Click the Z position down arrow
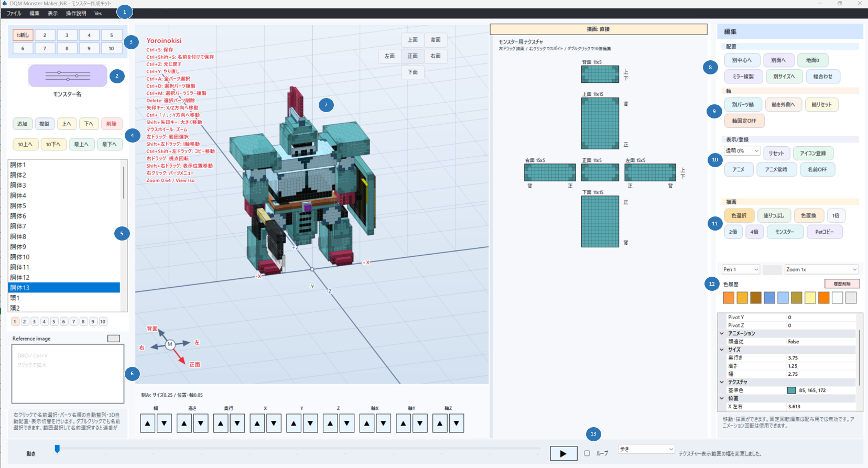 pyautogui.click(x=347, y=423)
